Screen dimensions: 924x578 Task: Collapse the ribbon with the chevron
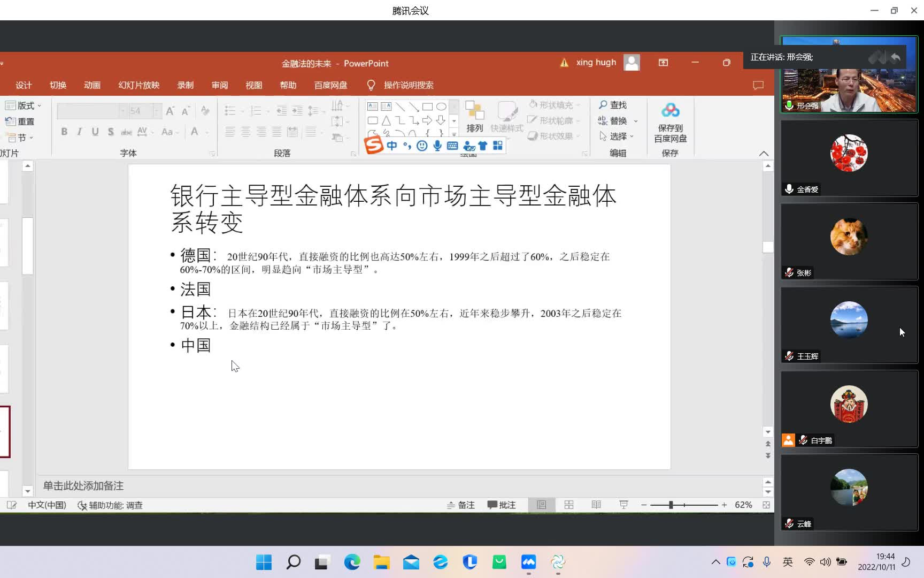coord(764,154)
